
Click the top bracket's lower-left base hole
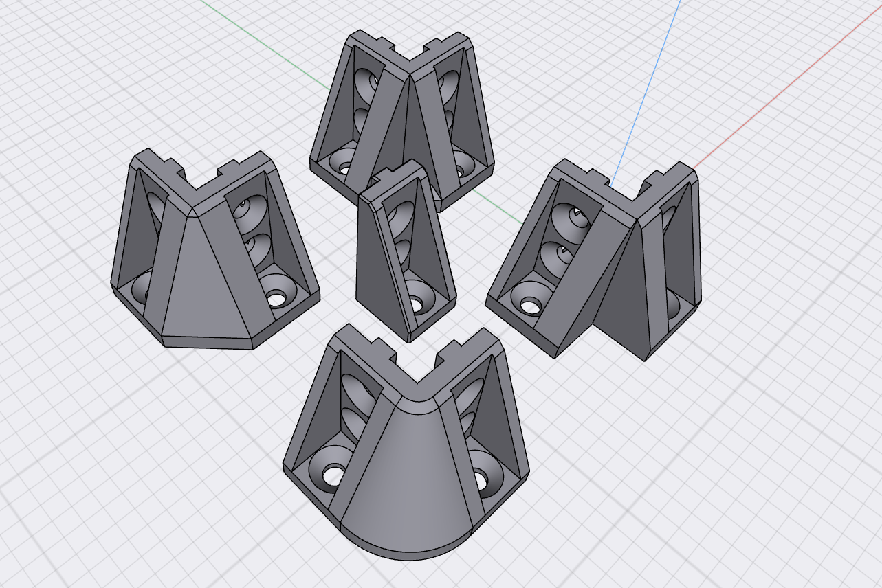(342, 166)
